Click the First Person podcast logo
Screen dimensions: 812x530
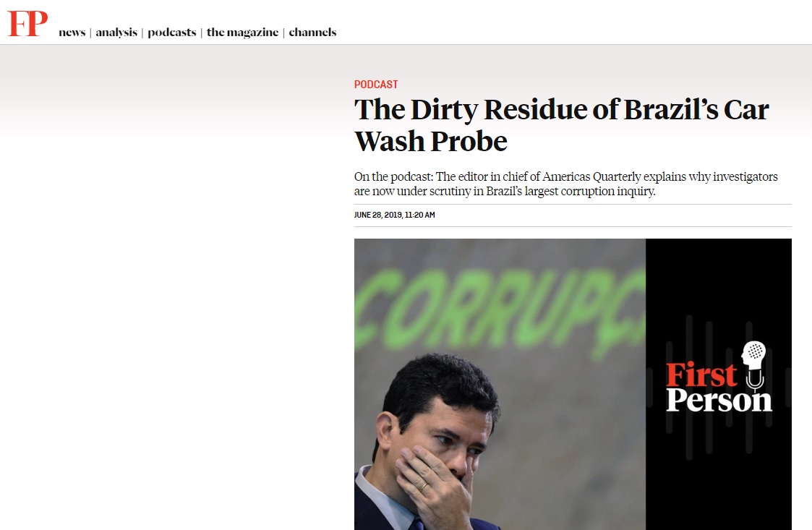[719, 377]
